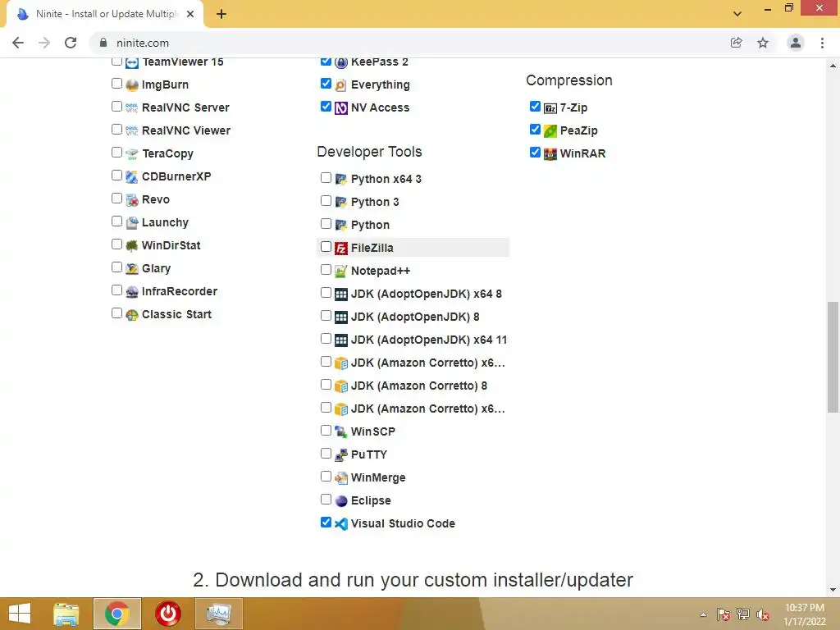Image resolution: width=840 pixels, height=630 pixels.
Task: Go back to previous page
Action: (18, 43)
